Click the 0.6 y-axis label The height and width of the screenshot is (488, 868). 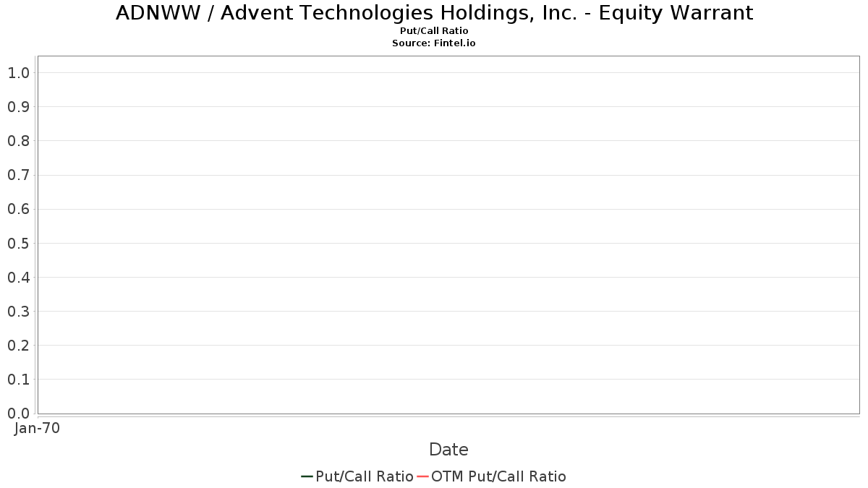coord(18,209)
